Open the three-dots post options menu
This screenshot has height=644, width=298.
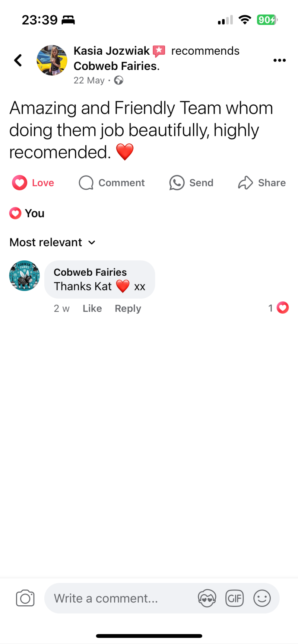click(x=279, y=60)
